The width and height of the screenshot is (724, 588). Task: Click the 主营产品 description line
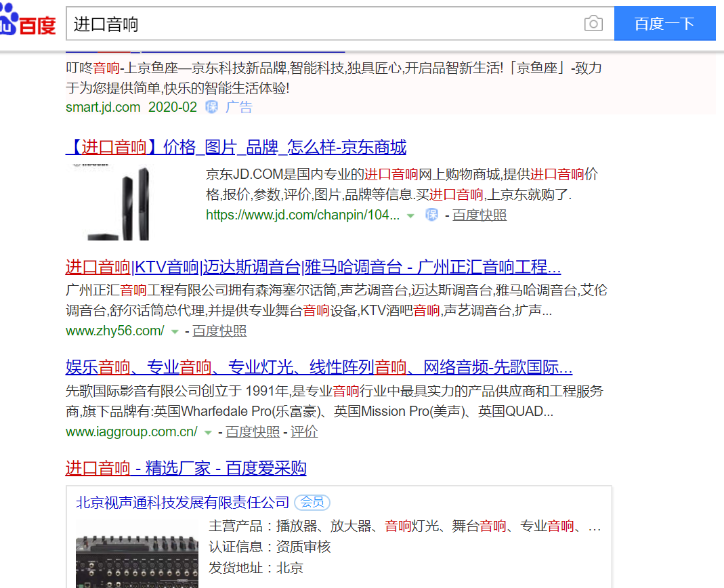pyautogui.click(x=404, y=526)
